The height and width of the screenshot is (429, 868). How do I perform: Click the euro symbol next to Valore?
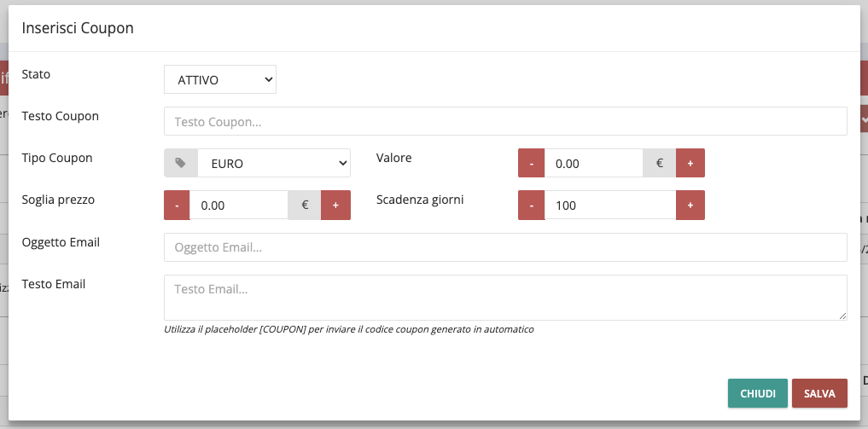660,163
